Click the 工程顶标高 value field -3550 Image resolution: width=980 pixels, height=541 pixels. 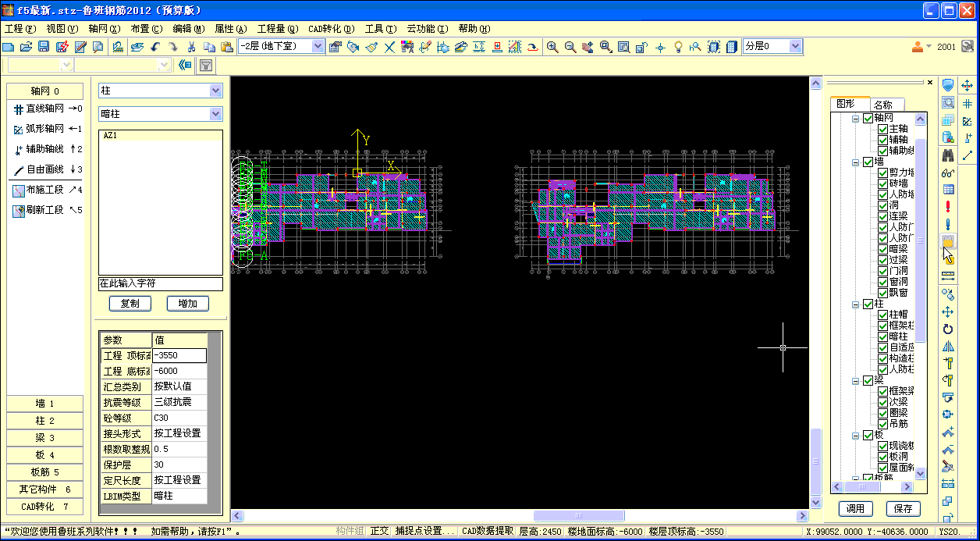[x=179, y=355]
